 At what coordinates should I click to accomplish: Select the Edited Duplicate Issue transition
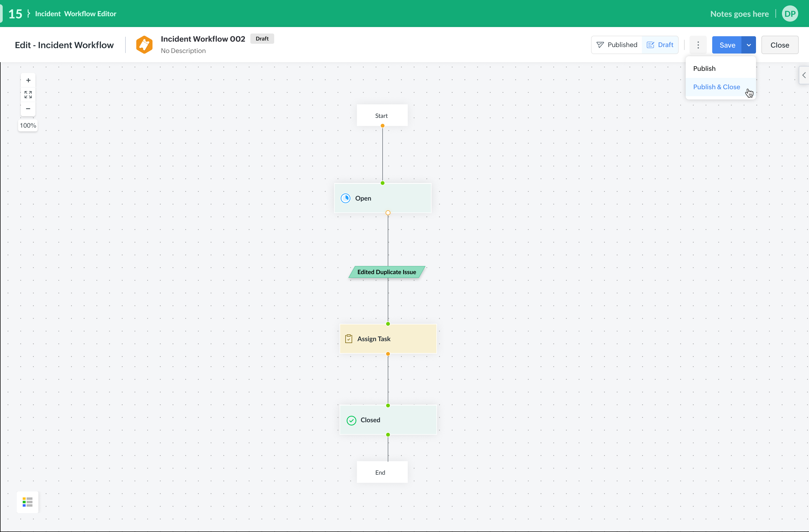click(386, 272)
